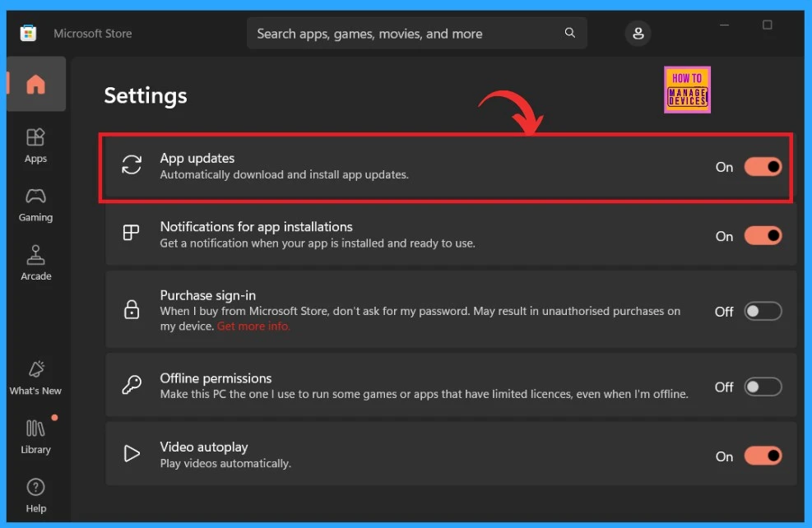Click the 'Purchase sign-in' setting title

pos(207,295)
